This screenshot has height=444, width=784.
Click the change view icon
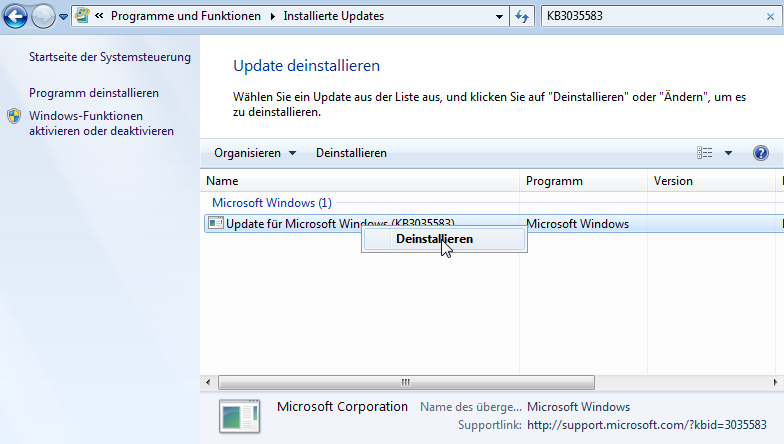pyautogui.click(x=704, y=153)
